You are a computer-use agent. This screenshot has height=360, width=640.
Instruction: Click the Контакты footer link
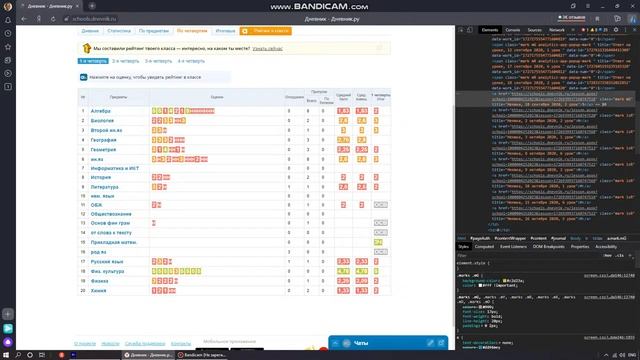click(181, 344)
